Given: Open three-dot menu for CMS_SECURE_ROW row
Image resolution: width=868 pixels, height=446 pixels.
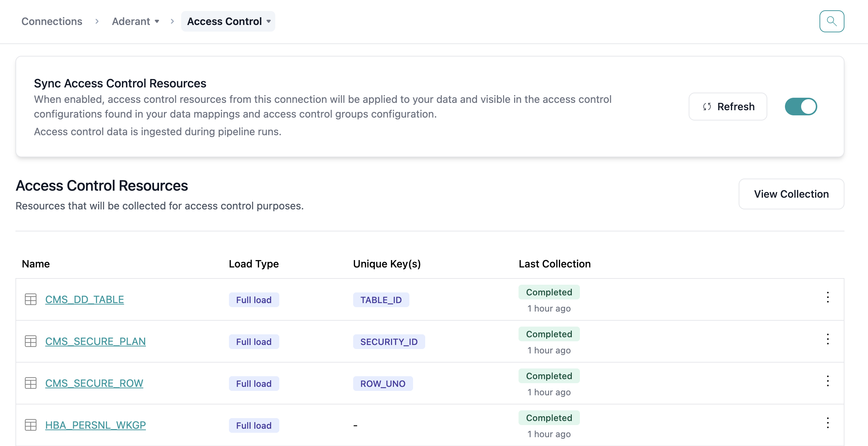Looking at the screenshot, I should pyautogui.click(x=828, y=381).
